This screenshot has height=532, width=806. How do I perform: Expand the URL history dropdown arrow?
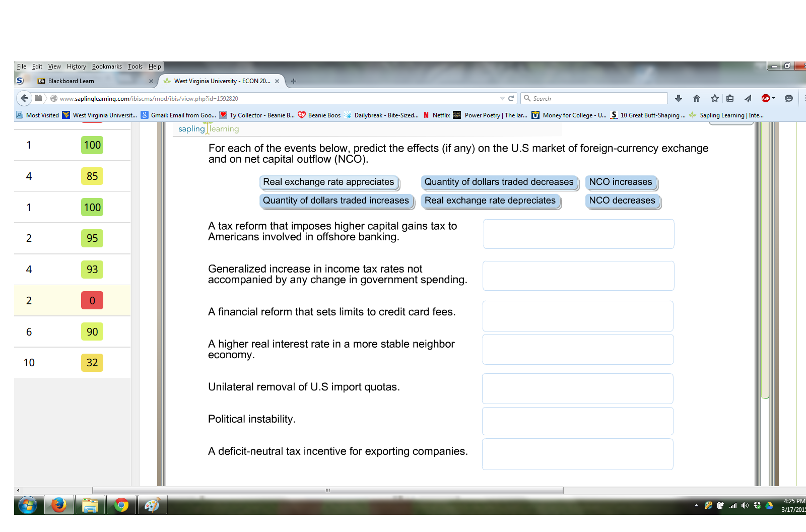[502, 99]
